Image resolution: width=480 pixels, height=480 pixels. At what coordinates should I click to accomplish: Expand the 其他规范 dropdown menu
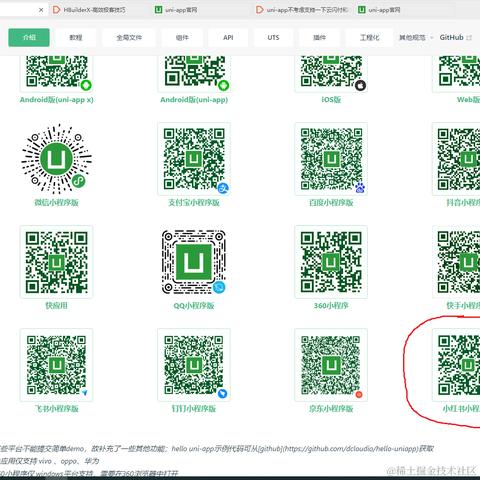[x=416, y=37]
